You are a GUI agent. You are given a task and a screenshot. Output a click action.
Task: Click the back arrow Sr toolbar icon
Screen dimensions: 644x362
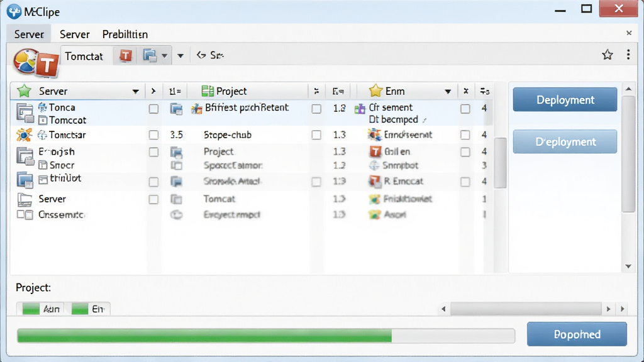(x=201, y=55)
